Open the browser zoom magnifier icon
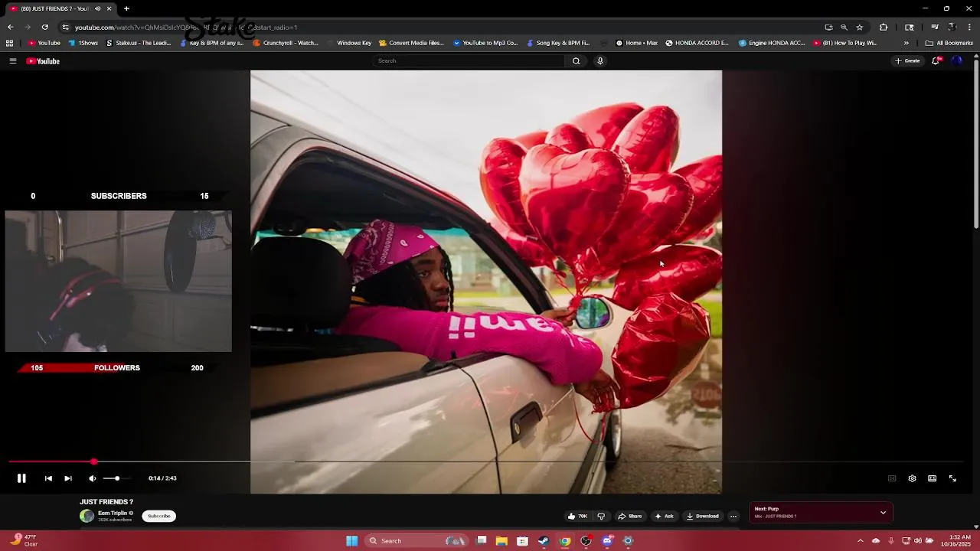 [x=844, y=28]
